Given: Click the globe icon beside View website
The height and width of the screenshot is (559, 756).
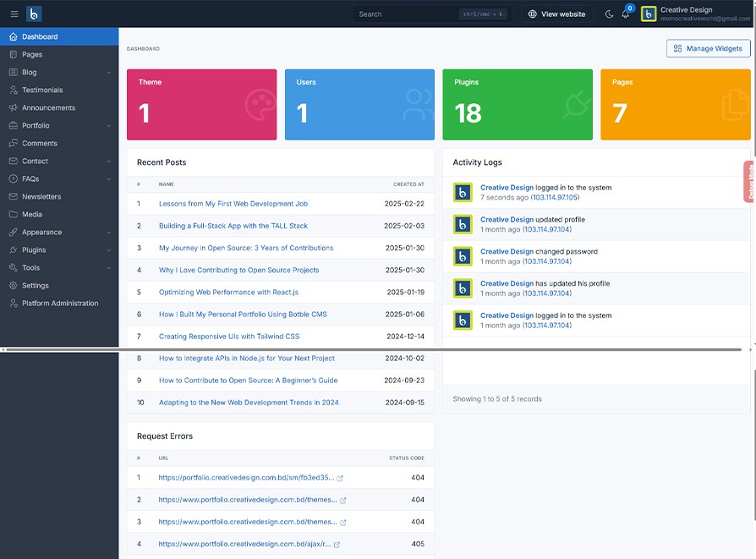Looking at the screenshot, I should (x=533, y=14).
